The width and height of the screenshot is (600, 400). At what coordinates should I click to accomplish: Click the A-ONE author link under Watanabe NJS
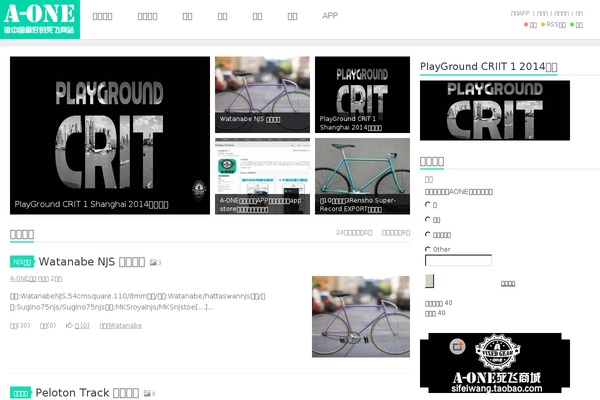pos(23,279)
